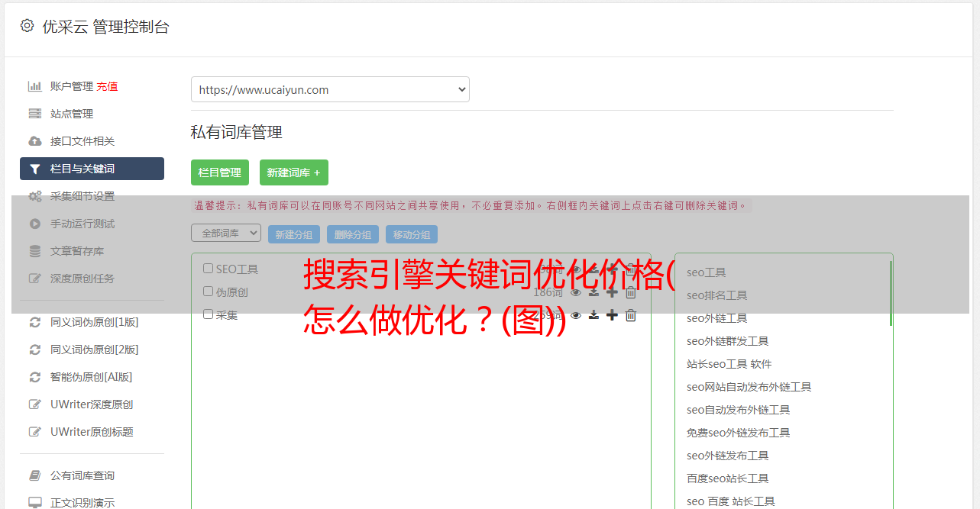This screenshot has height=509, width=980.
Task: Click the 栏目管理 button
Action: click(220, 172)
